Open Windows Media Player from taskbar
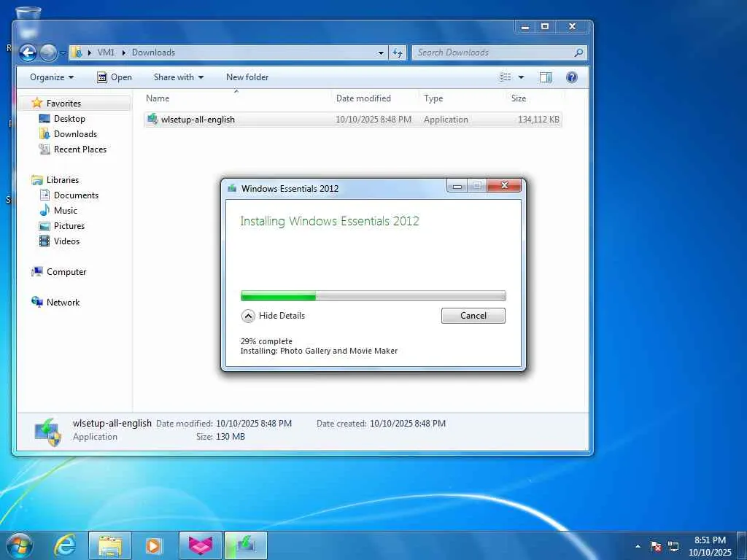Image resolution: width=747 pixels, height=560 pixels. click(x=153, y=545)
